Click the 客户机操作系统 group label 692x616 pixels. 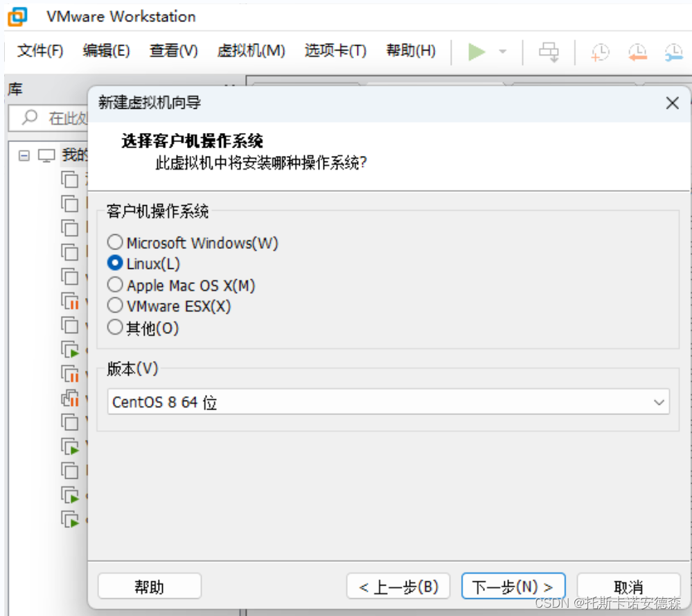[x=157, y=211]
